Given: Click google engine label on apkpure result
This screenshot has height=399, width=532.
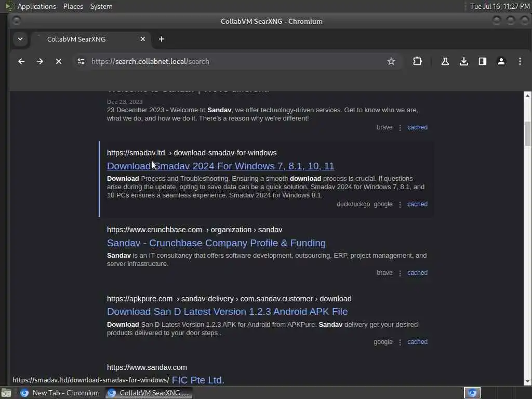Looking at the screenshot, I should coord(383,342).
